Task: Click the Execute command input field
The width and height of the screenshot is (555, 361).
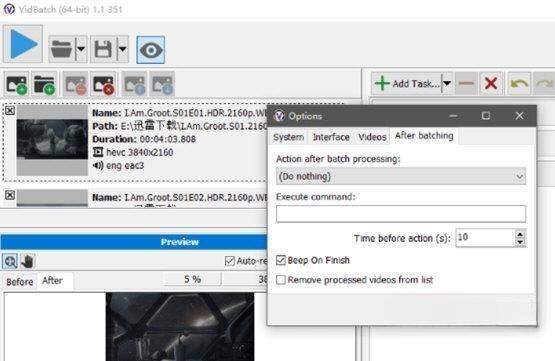Action: pos(401,214)
